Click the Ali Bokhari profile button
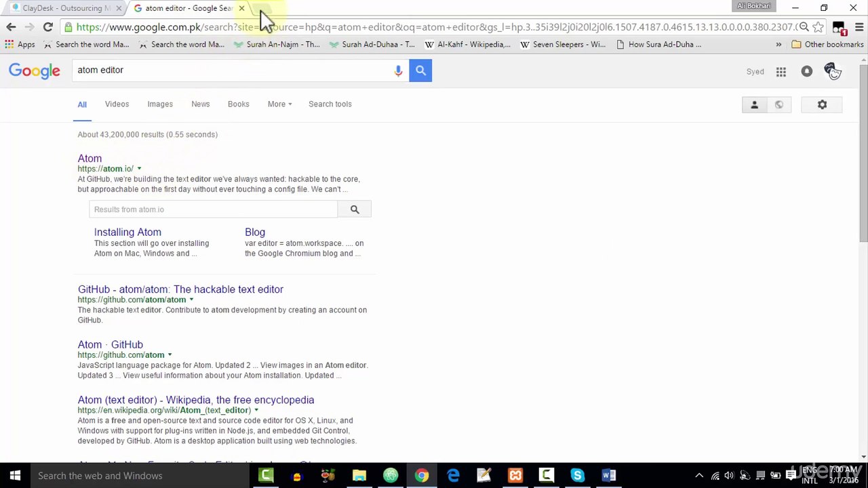The width and height of the screenshot is (868, 488). [x=754, y=6]
